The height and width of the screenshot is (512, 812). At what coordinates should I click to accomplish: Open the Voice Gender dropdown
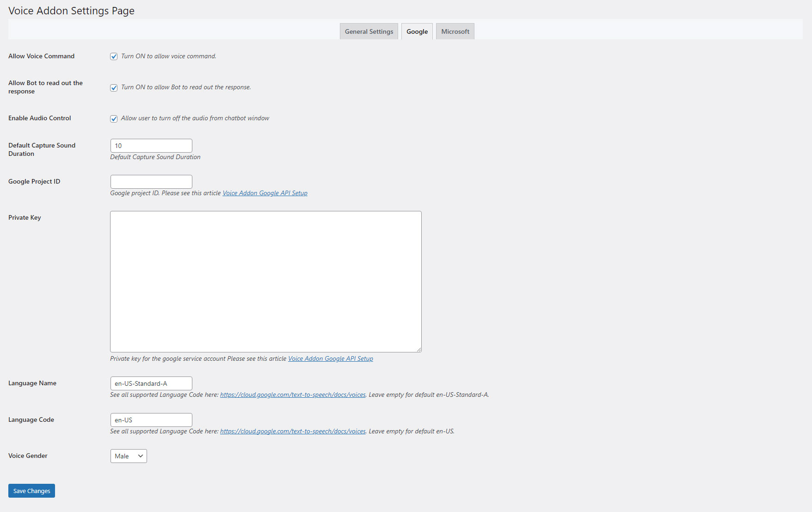[x=129, y=456]
